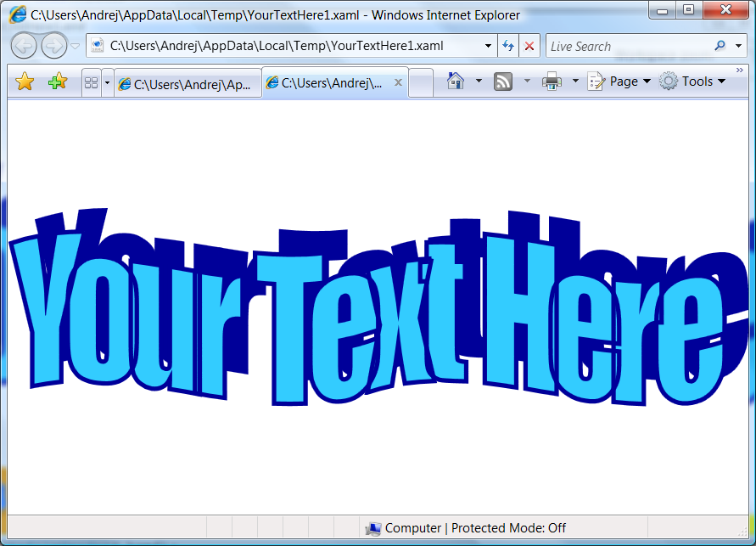Show Quick Tabs thumbnail view
This screenshot has width=756, height=546.
[91, 83]
